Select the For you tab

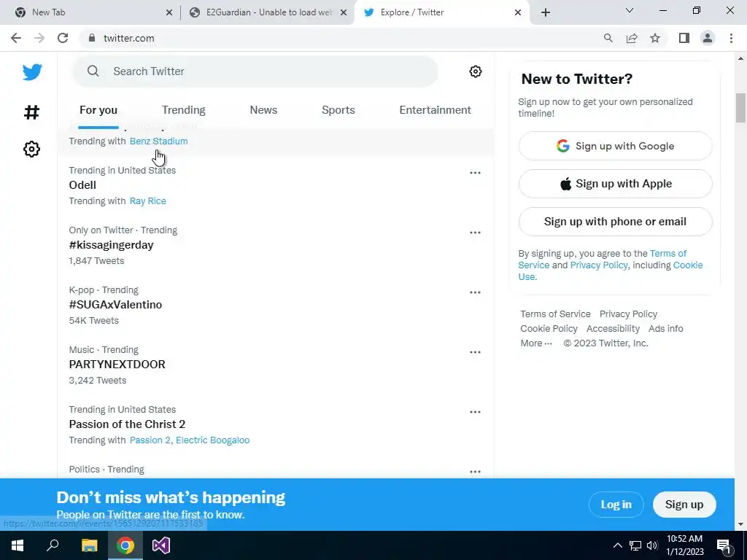tap(98, 110)
